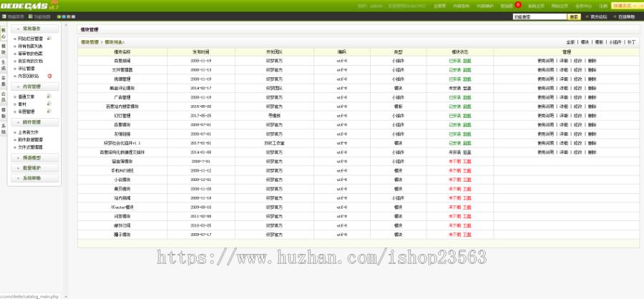Screen dimensions: 644x299
Task: Click 下载 for 圈子模块
Action: [x=467, y=235]
